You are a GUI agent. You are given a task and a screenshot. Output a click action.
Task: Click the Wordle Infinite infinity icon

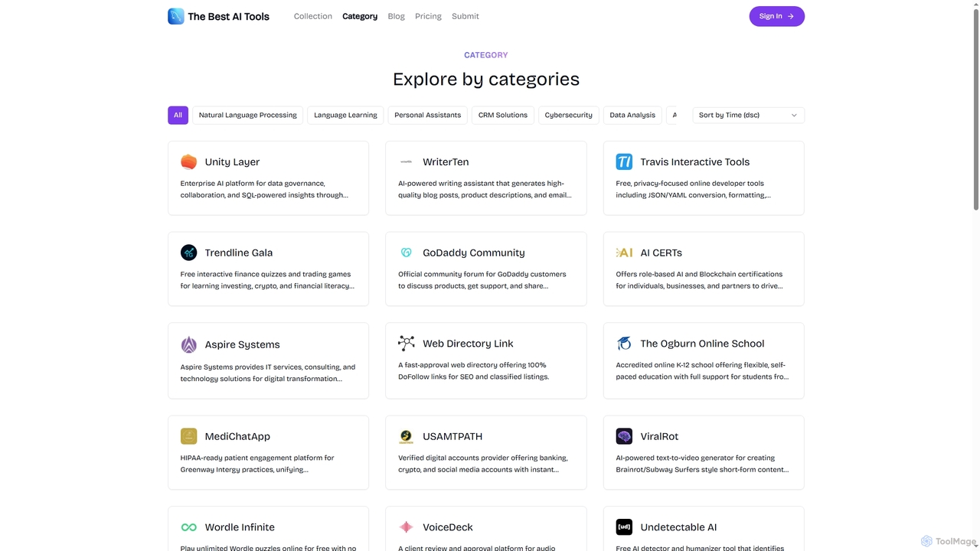pyautogui.click(x=188, y=527)
